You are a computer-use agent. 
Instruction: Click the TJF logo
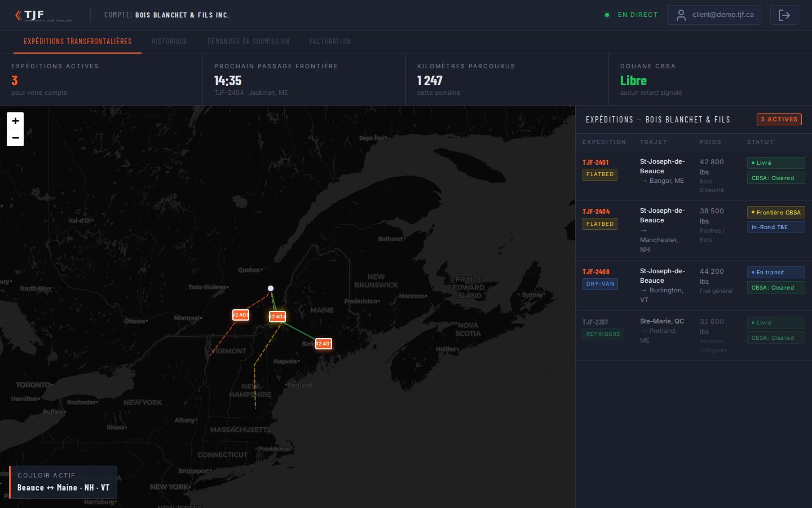coord(43,15)
